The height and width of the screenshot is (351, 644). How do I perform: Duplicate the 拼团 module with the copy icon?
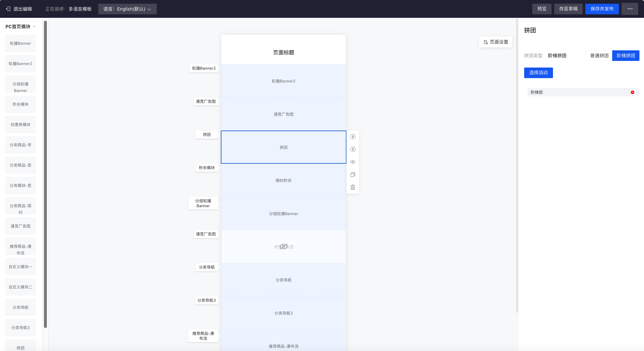pyautogui.click(x=353, y=175)
